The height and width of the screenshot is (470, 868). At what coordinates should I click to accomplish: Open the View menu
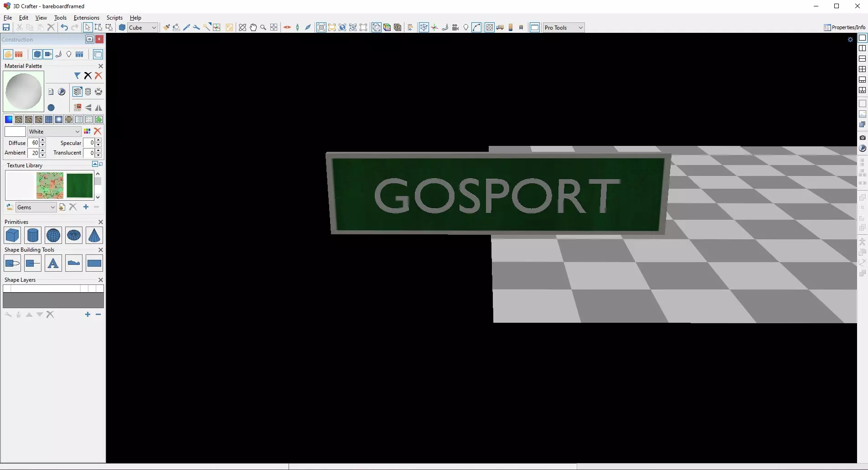point(41,18)
